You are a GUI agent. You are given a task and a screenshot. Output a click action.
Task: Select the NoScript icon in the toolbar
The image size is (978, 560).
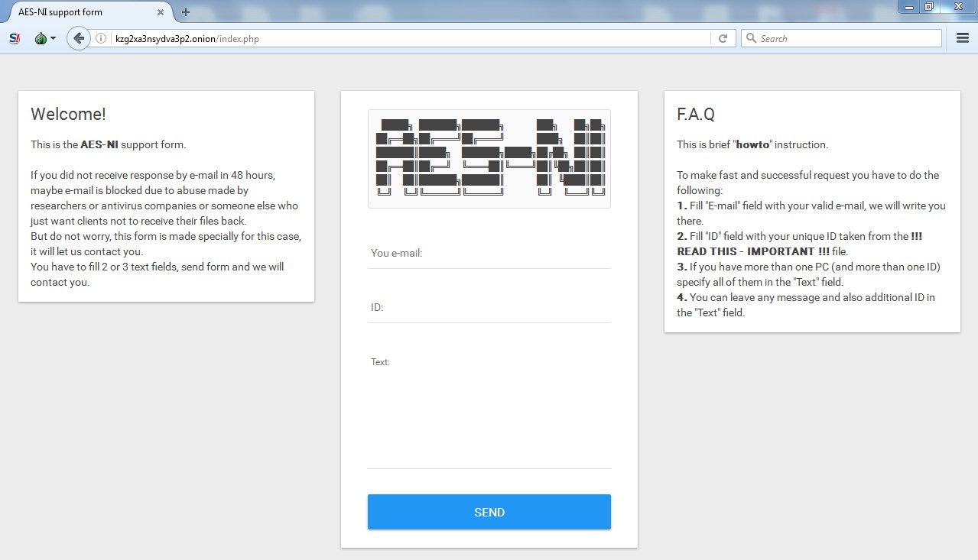click(13, 37)
